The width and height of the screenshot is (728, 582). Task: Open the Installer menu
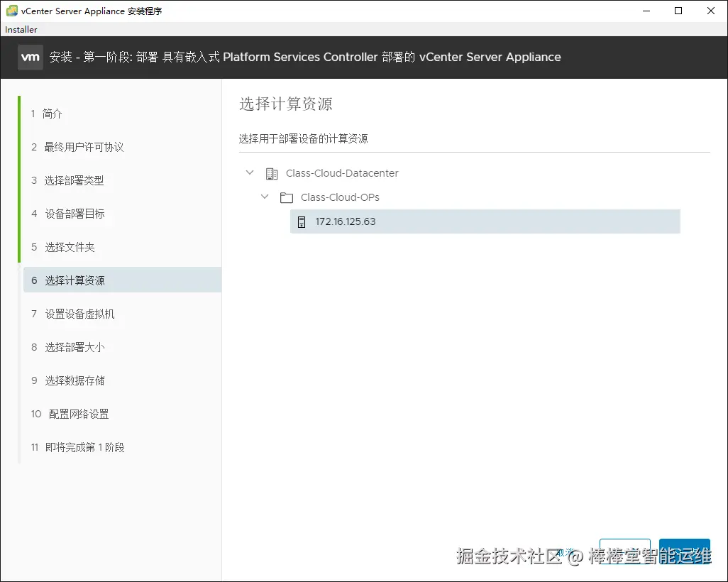[21, 29]
